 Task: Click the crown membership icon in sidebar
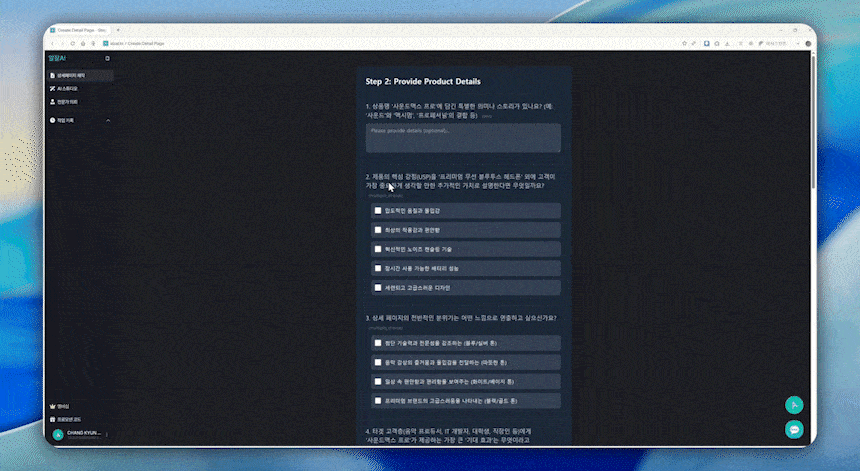52,406
